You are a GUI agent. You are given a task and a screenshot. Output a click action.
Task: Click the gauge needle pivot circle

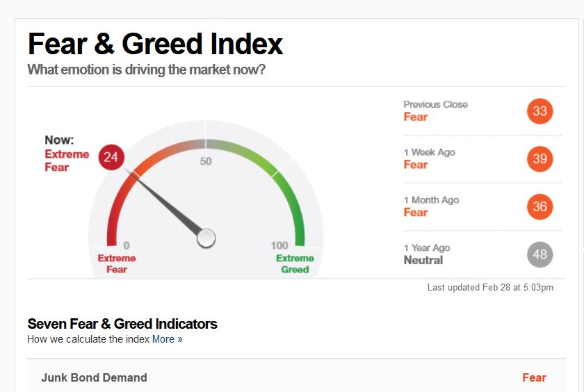point(206,238)
